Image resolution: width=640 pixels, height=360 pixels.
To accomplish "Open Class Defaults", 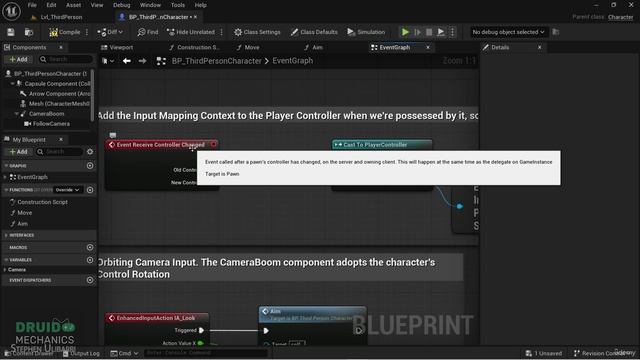I will click(x=314, y=32).
